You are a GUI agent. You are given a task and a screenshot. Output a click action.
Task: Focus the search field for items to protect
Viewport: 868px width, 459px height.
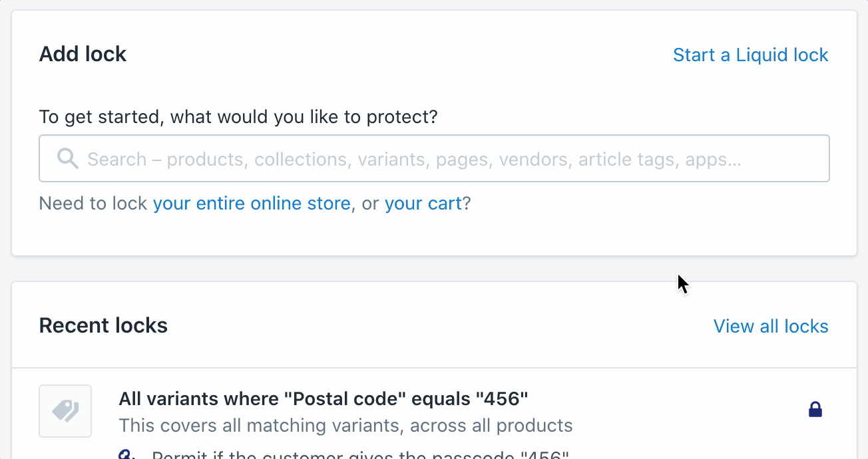pos(434,159)
